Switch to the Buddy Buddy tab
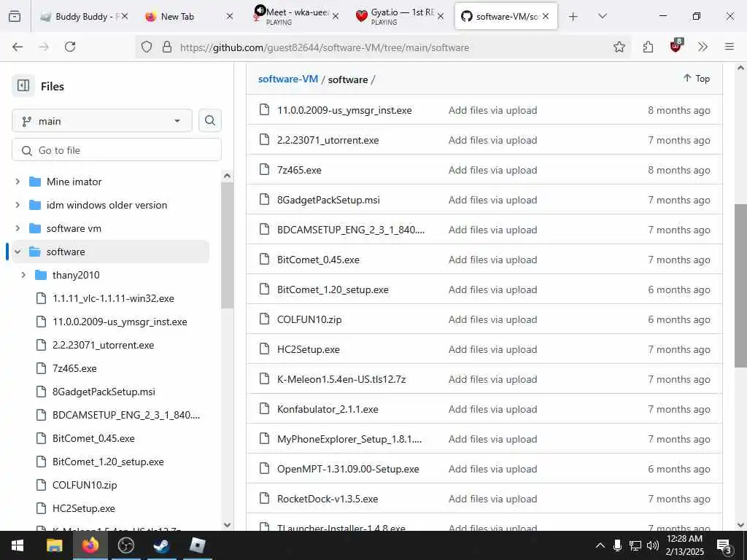The image size is (747, 560). point(84,16)
